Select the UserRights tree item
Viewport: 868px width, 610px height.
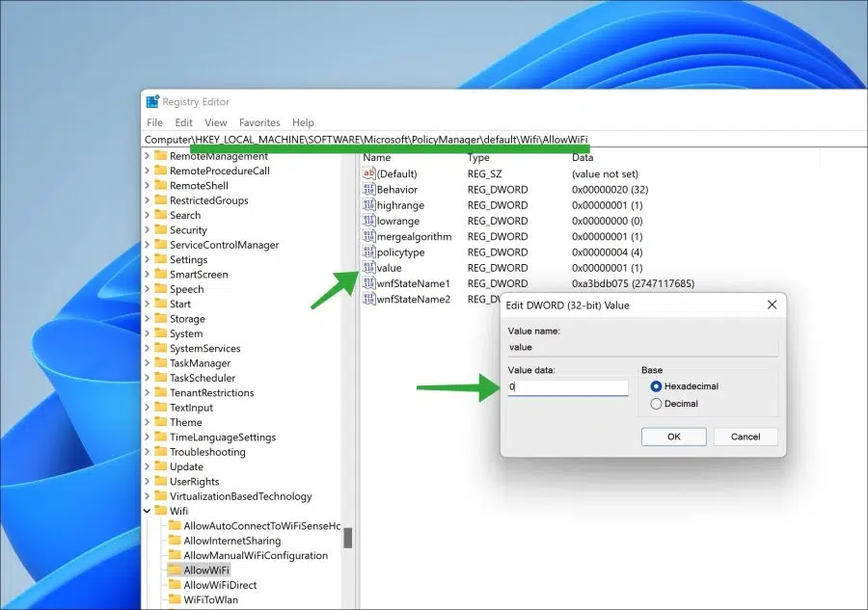point(194,481)
